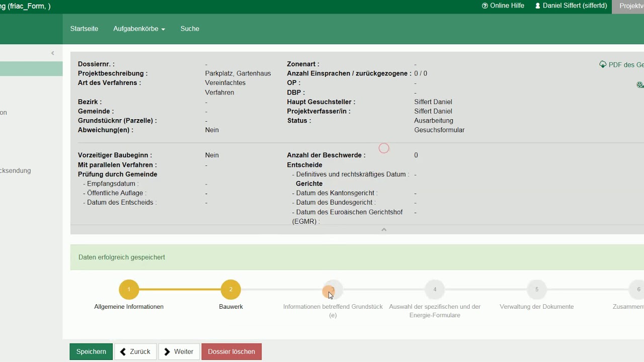
Task: Click the 'Daten erfolgreich gespeichert' message
Action: 122,257
